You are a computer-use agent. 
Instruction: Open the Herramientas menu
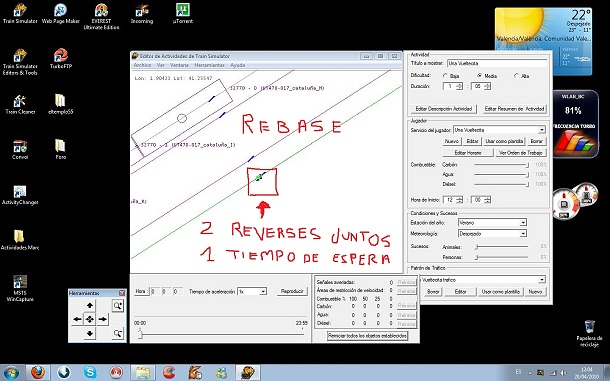pyautogui.click(x=209, y=65)
